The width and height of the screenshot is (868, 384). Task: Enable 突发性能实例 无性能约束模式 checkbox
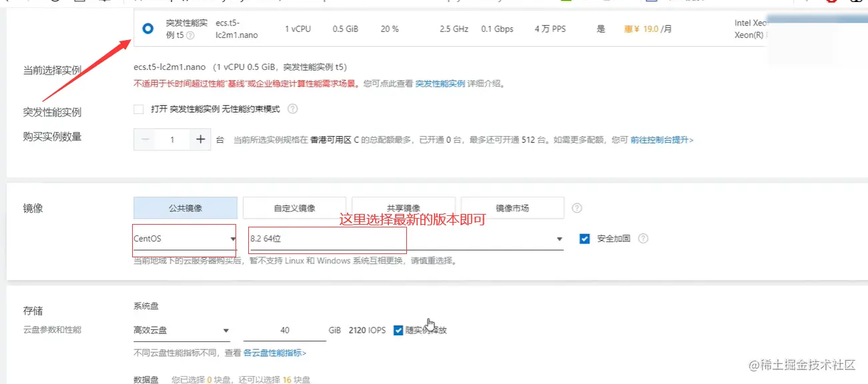[x=138, y=109]
